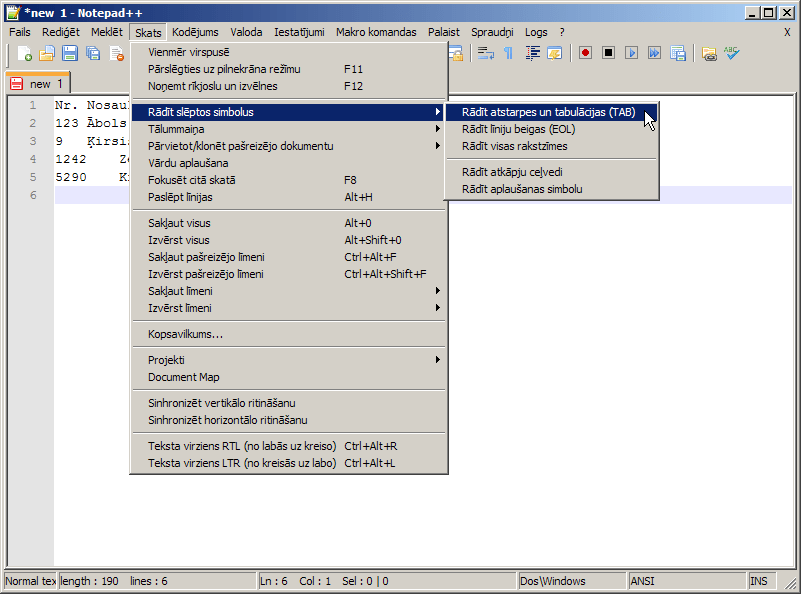
Task: Expand the Izvērst līmeni submenu
Action: (289, 308)
